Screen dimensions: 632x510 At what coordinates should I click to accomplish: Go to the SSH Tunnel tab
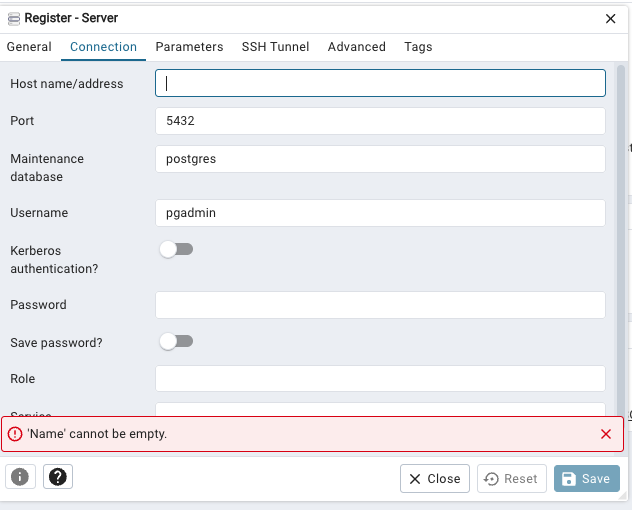click(x=275, y=47)
